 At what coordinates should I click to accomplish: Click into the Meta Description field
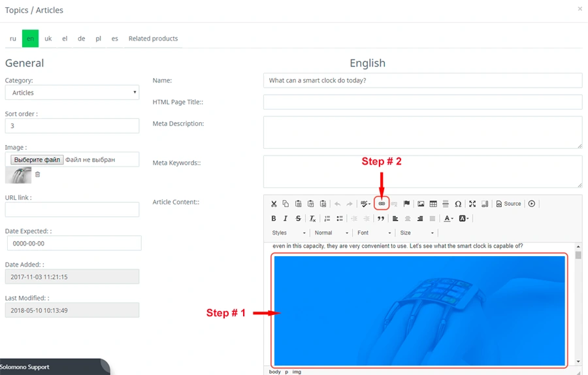coord(422,133)
